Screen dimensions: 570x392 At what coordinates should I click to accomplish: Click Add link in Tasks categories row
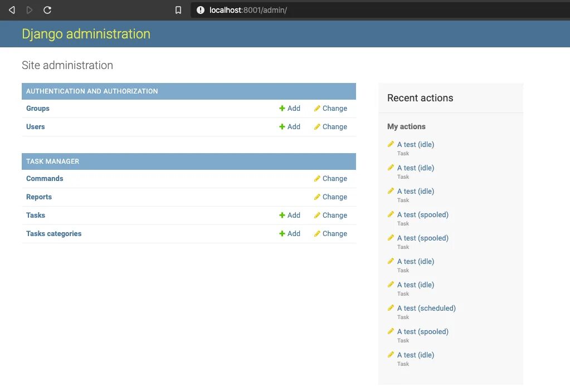point(294,234)
